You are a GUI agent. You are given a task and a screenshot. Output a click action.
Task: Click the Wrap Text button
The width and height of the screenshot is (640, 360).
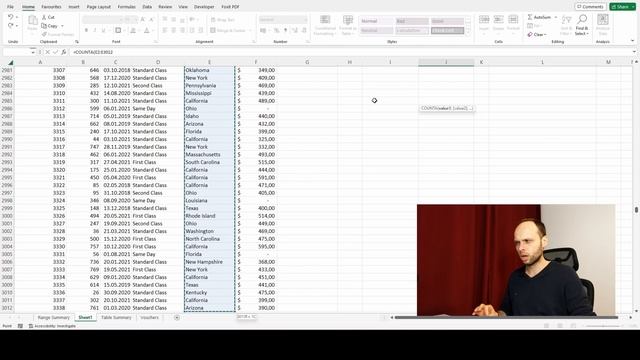tap(222, 20)
